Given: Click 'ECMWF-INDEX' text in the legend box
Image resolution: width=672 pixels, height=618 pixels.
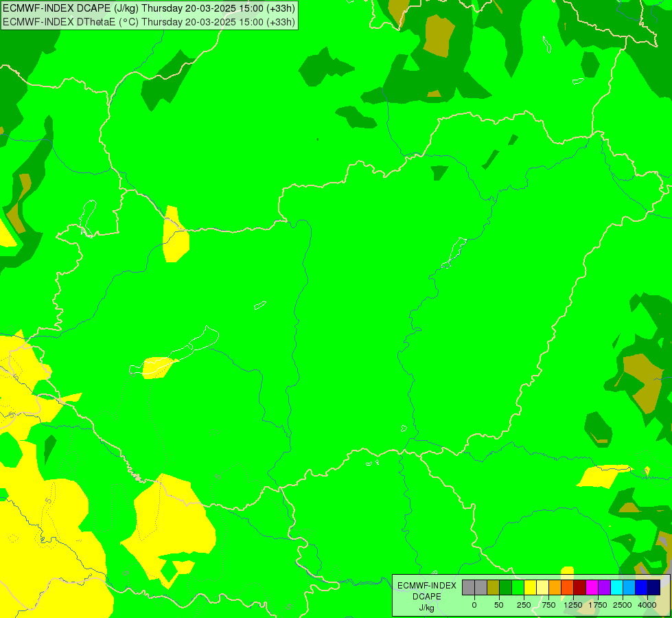Looking at the screenshot, I should [427, 586].
